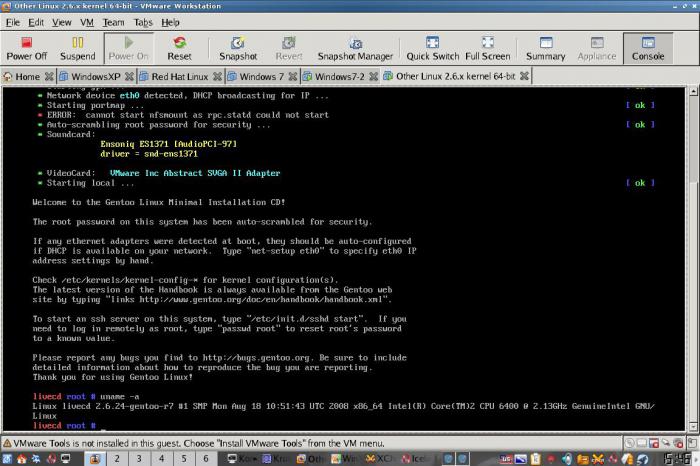The width and height of the screenshot is (700, 466).
Task: Switch to virtual desktop 3
Action: coord(139,459)
